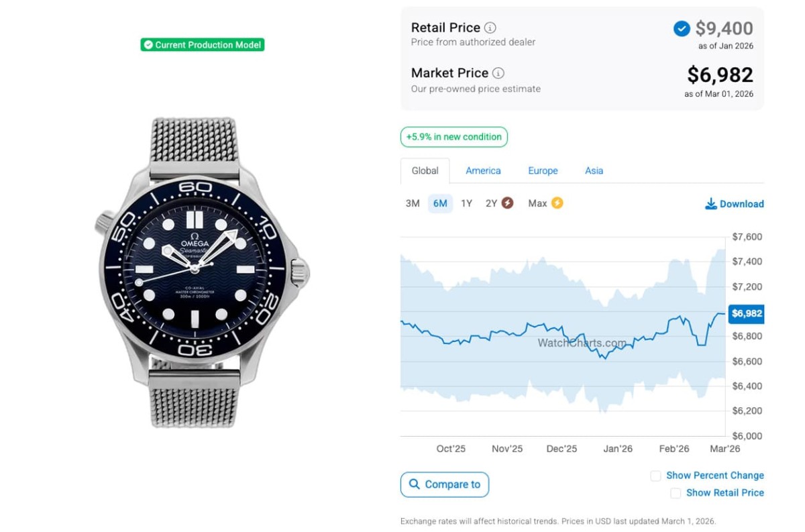This screenshot has height=532, width=805.
Task: Open the Europe region tab
Action: [543, 171]
